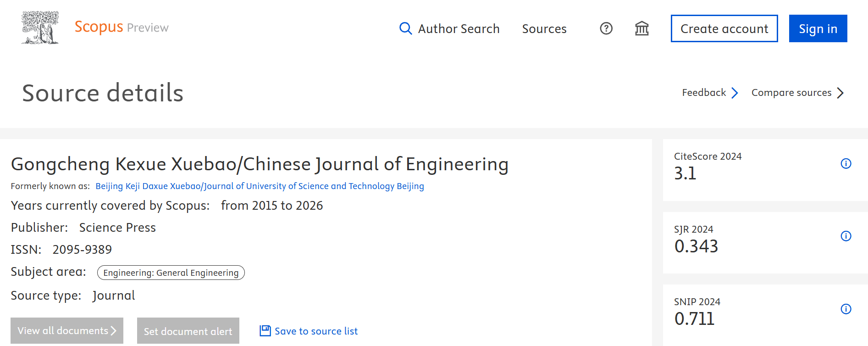Open Author Search
Viewport: 868px width, 346px height.
459,28
